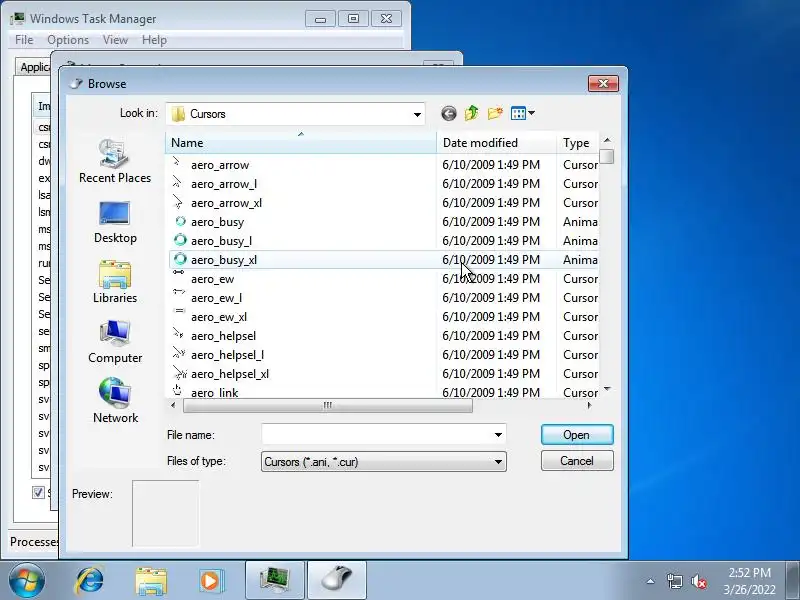The height and width of the screenshot is (600, 800).
Task: Switch to Task Manager taskbar button
Action: coord(275,581)
